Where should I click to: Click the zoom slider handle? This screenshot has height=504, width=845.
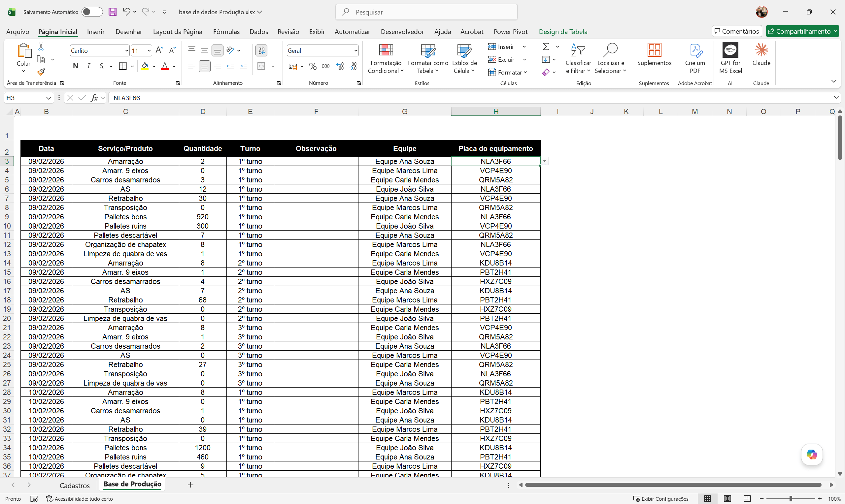pyautogui.click(x=791, y=499)
